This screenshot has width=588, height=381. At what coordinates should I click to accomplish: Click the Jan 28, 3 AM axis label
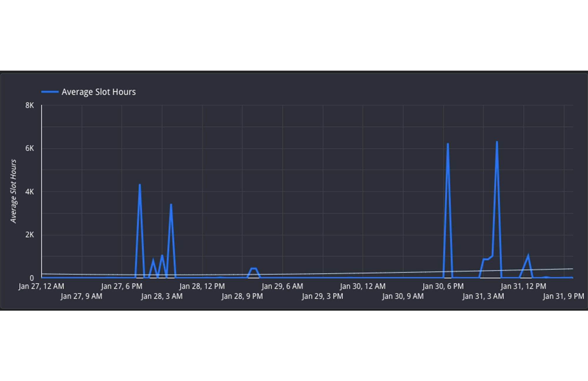(162, 296)
